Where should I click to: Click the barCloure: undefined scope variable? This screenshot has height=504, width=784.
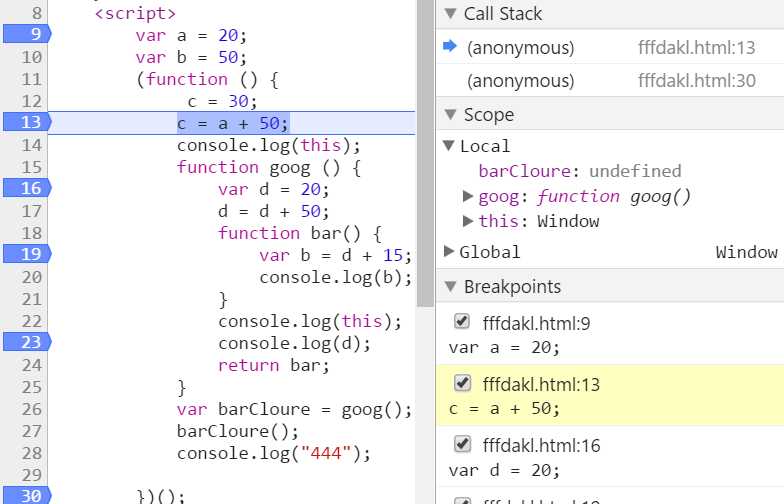580,171
